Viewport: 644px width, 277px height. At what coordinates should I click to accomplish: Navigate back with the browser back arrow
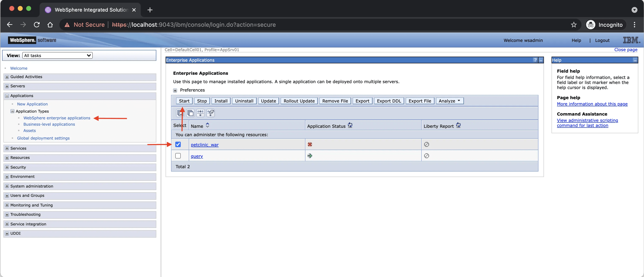pos(9,24)
